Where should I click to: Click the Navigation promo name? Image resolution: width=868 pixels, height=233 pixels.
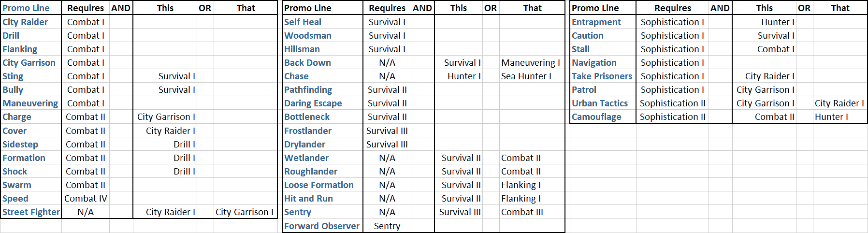tap(594, 62)
